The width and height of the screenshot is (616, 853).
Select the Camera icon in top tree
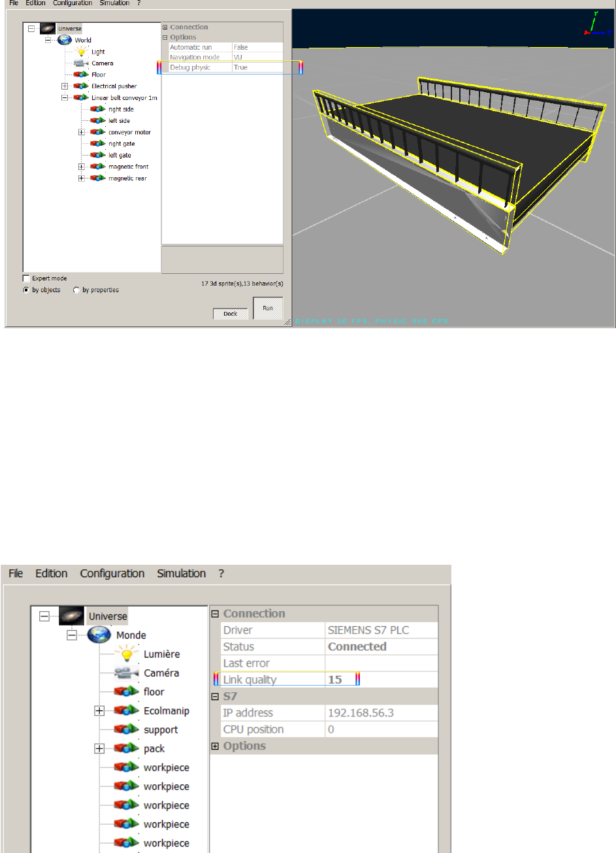tap(81, 63)
